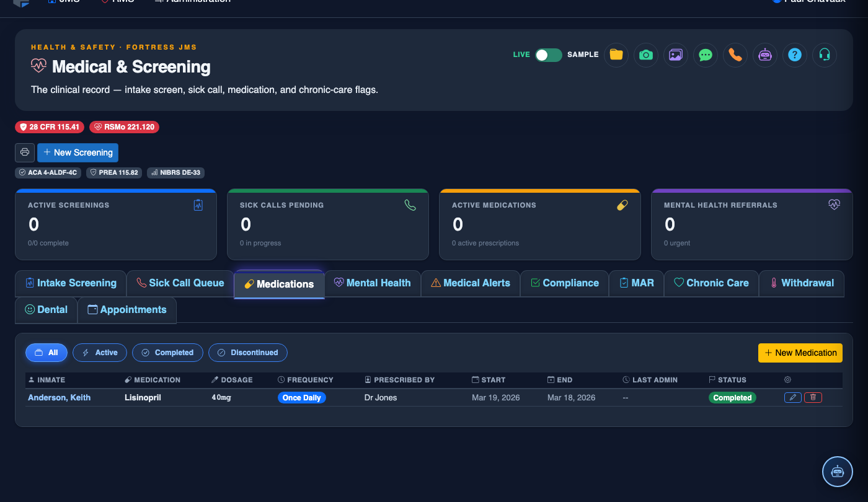Open the yellow folder icon in header

click(x=616, y=55)
